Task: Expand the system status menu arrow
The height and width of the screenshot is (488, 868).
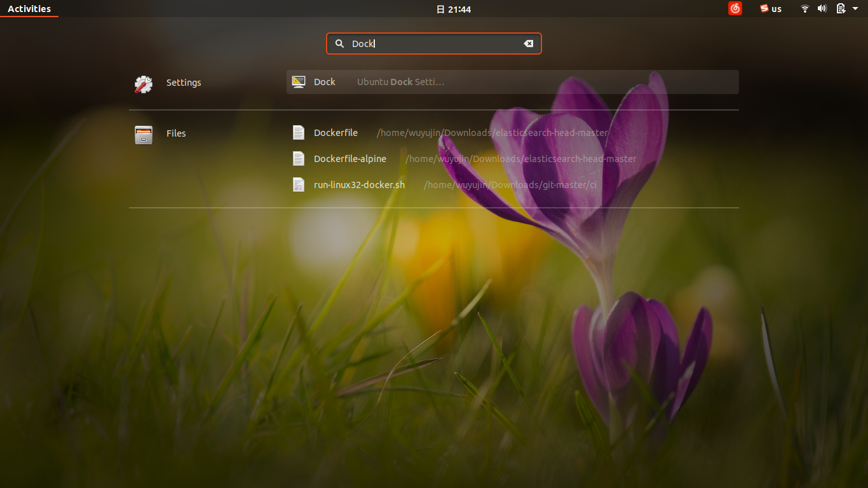Action: tap(854, 8)
